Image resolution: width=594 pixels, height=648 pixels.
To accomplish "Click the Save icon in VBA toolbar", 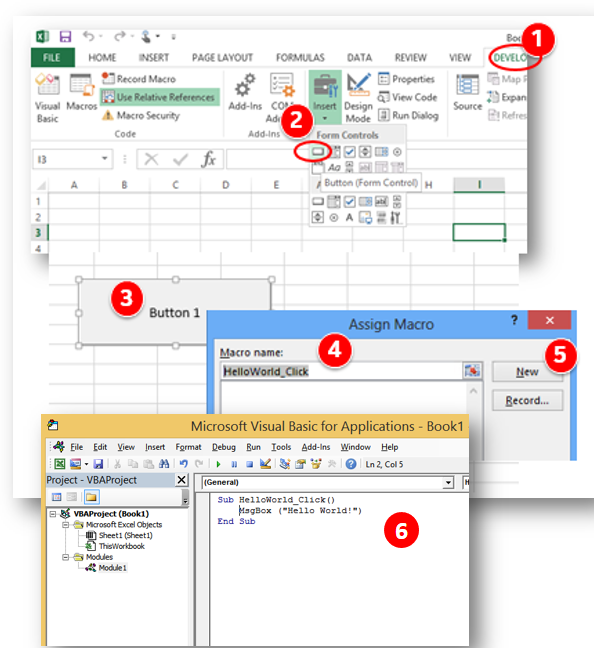I will (98, 464).
